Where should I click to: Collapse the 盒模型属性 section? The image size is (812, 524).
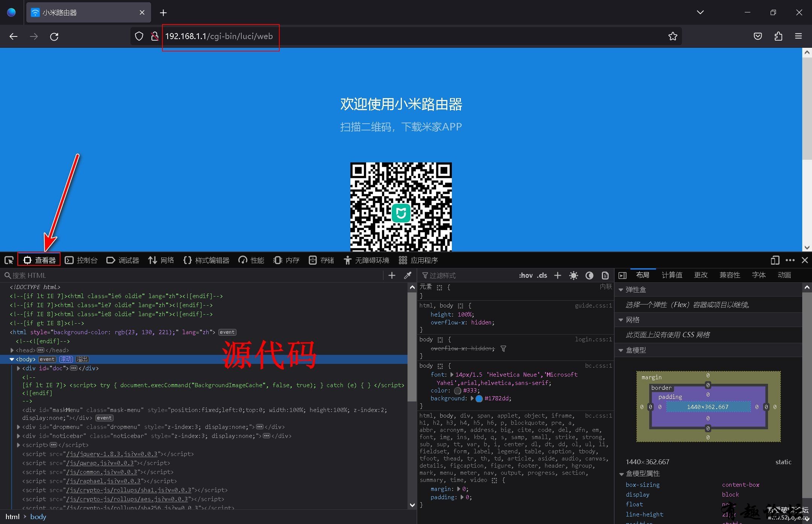(621, 474)
